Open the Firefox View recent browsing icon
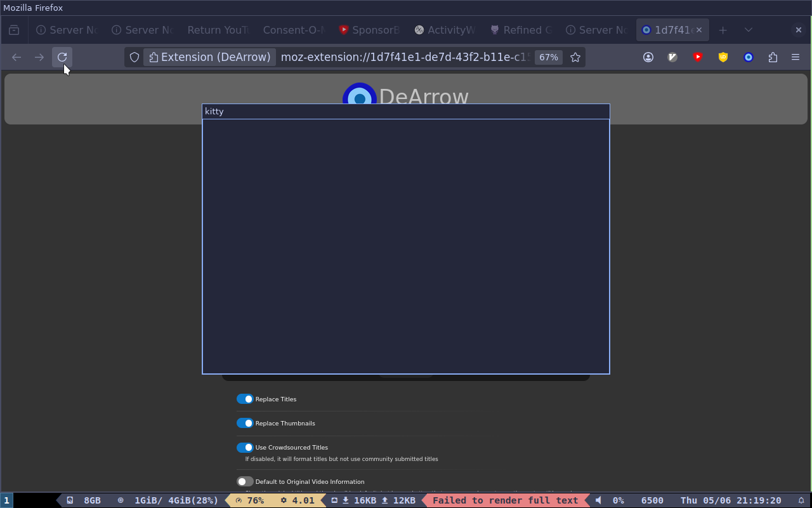The width and height of the screenshot is (812, 508). 14,30
